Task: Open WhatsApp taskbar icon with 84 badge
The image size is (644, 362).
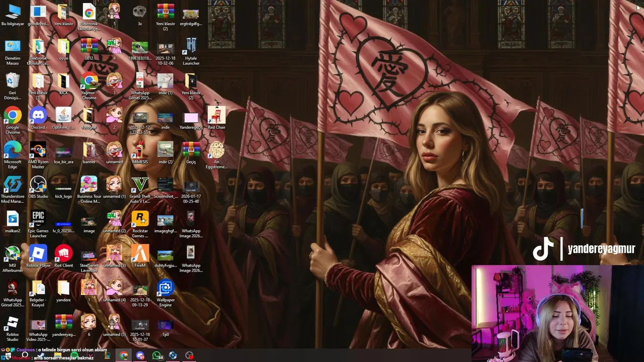Action: click(x=157, y=355)
